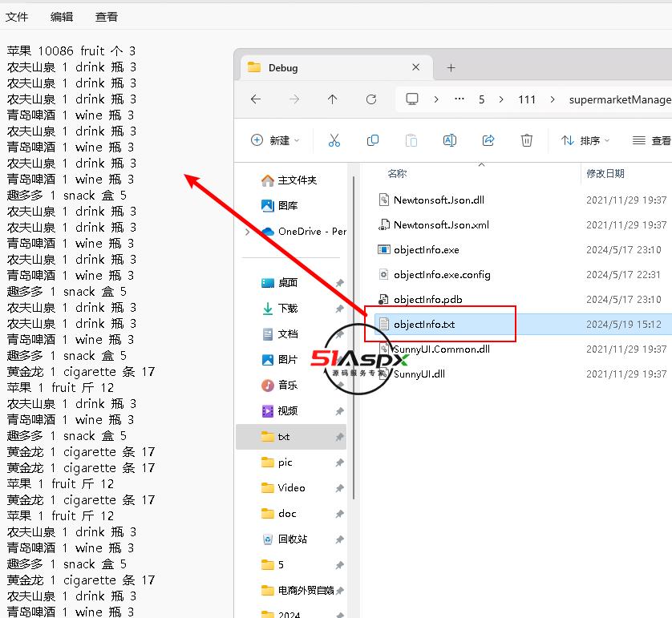Viewport: 672px width, 618px height.
Task: Go forward with the right arrow
Action: click(294, 99)
